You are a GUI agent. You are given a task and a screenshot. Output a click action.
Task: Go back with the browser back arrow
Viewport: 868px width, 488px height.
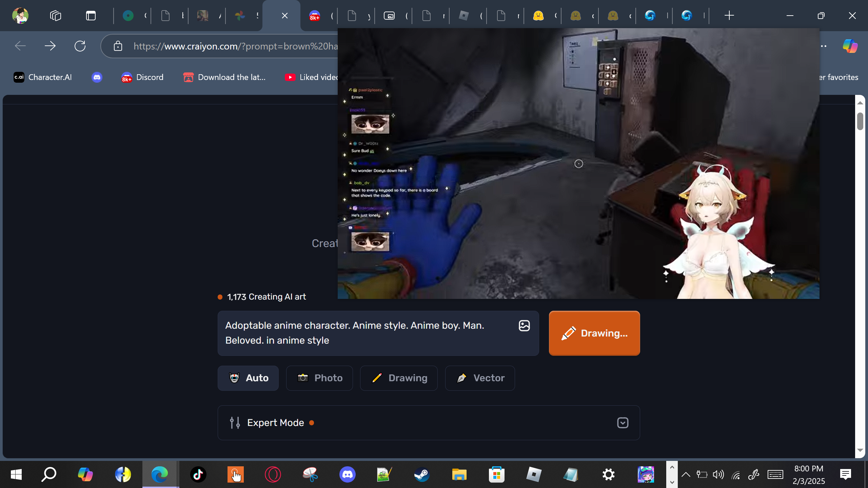(x=20, y=46)
